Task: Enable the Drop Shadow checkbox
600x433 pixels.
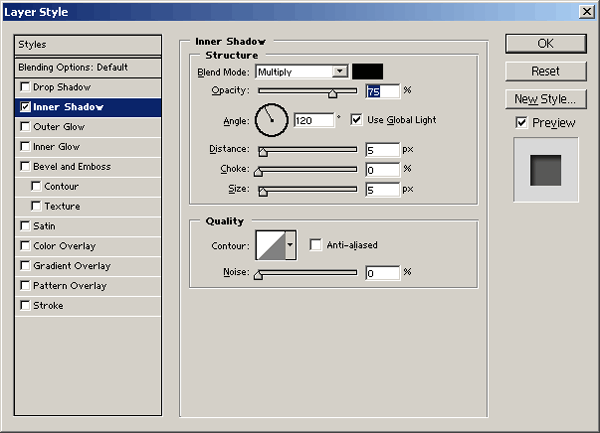Action: click(25, 87)
